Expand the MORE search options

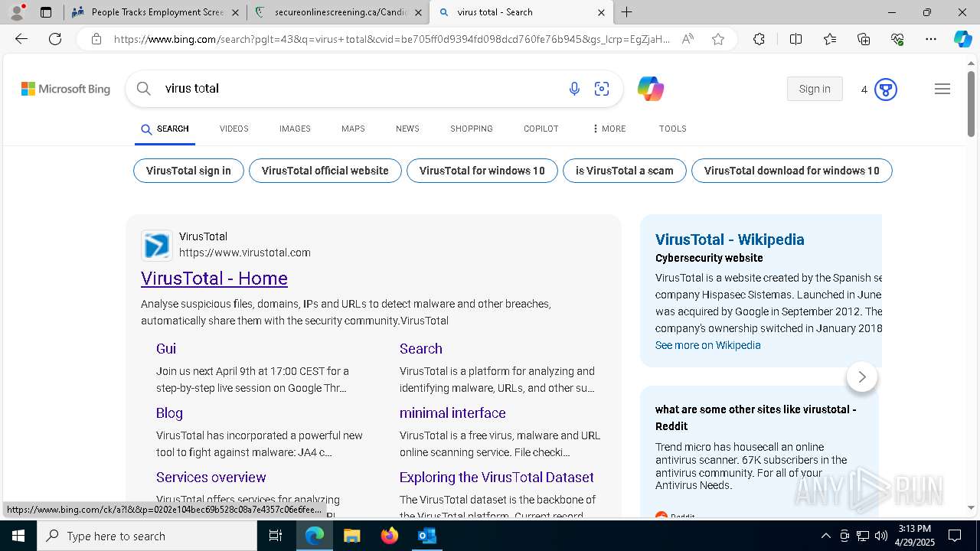609,129
